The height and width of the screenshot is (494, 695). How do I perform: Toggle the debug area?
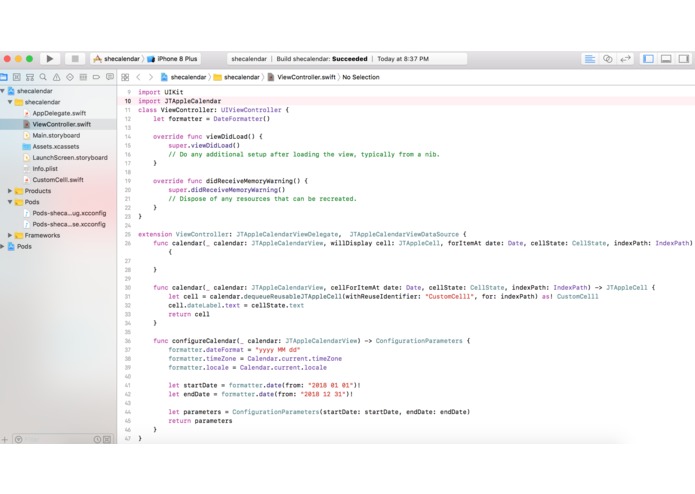pyautogui.click(x=666, y=58)
